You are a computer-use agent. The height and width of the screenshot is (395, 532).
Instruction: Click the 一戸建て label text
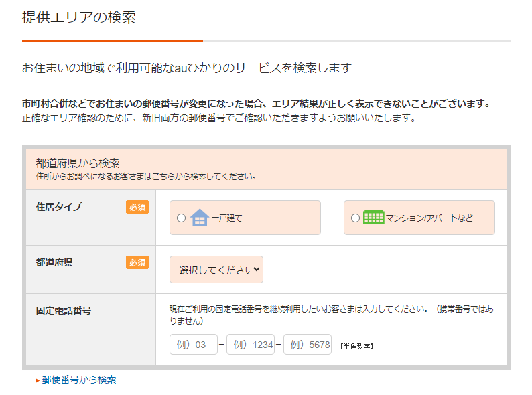(x=226, y=218)
